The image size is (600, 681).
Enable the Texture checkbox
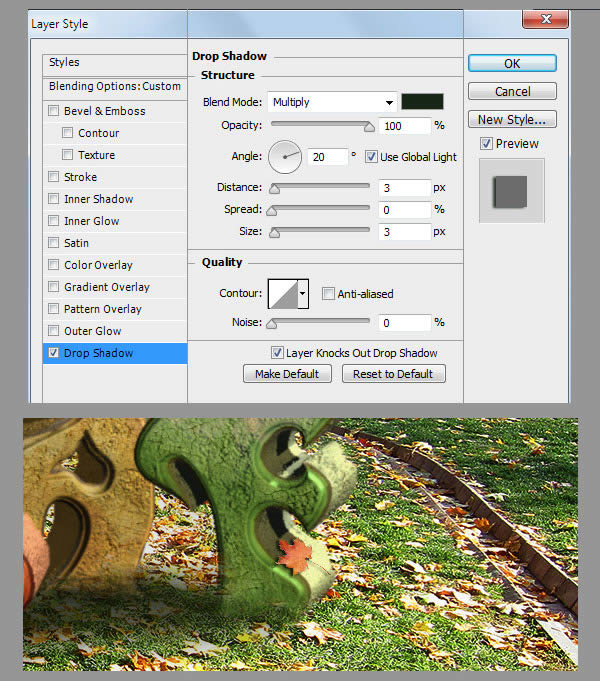67,155
